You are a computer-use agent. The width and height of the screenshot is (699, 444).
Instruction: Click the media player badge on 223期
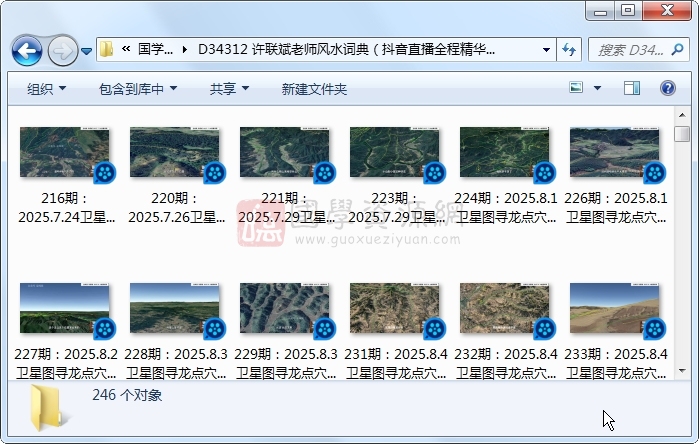[434, 173]
